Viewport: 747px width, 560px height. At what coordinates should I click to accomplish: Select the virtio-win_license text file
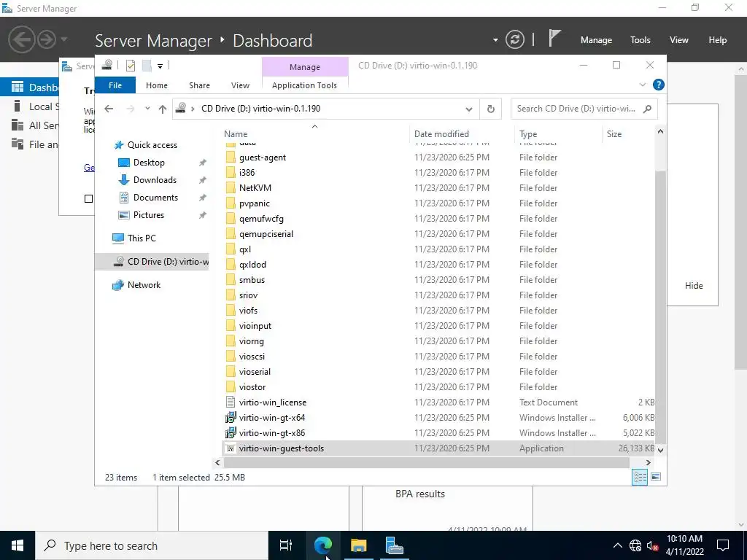[x=273, y=402]
